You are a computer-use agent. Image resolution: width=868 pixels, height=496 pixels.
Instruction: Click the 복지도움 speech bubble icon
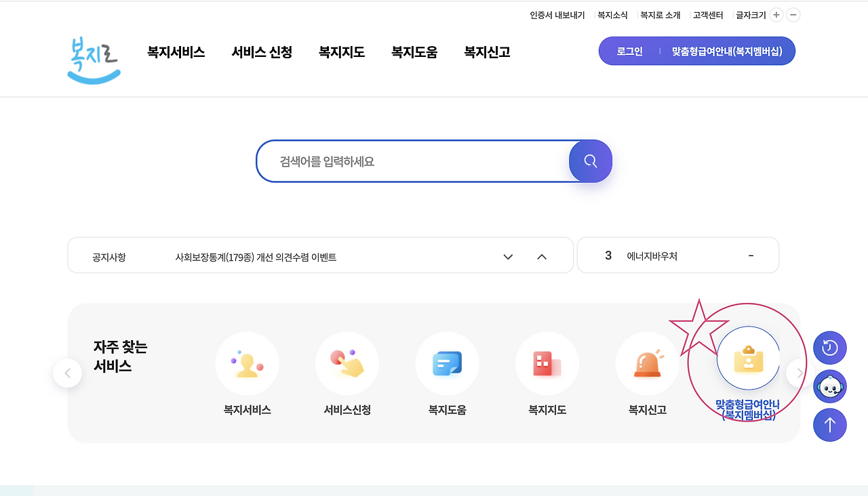[x=447, y=363]
